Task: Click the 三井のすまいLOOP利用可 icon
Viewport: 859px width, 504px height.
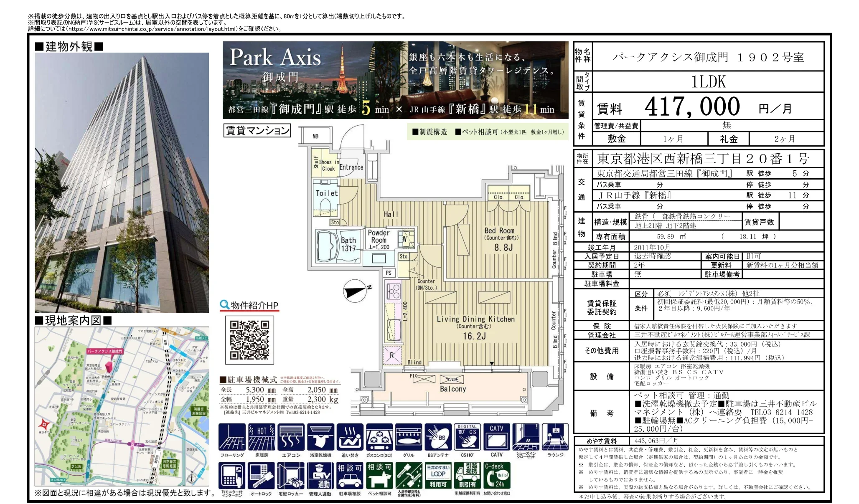Action: pyautogui.click(x=438, y=476)
